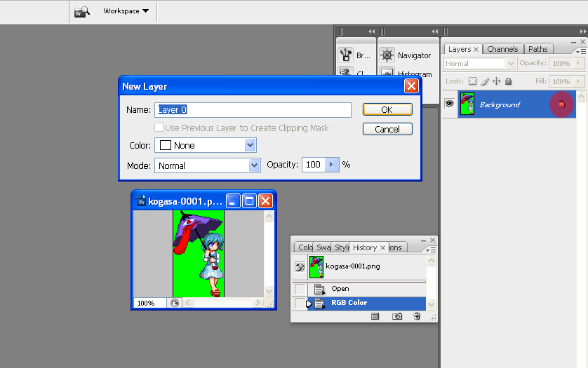This screenshot has width=588, height=368.
Task: Close the New Layer dialog with red X
Action: pyautogui.click(x=411, y=86)
